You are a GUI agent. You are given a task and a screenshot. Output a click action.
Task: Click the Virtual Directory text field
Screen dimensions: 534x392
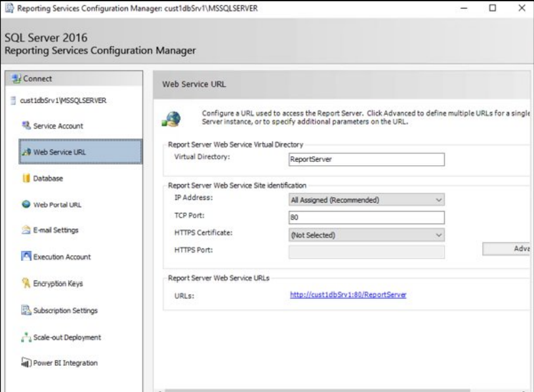(x=367, y=159)
